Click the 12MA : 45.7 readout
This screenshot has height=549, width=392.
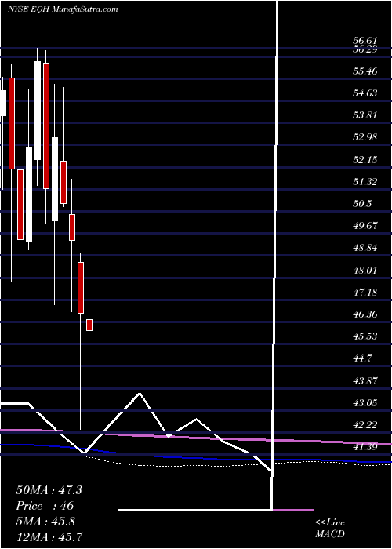point(49,536)
